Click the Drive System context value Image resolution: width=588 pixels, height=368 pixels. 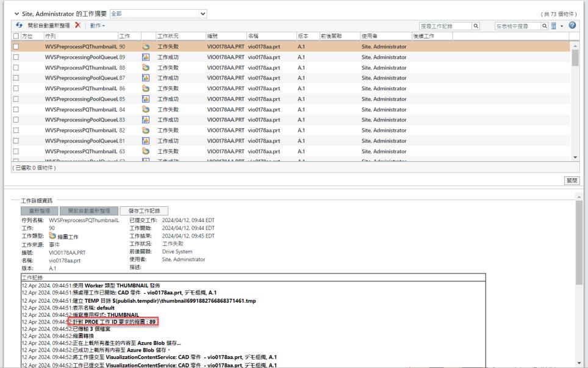pos(177,251)
